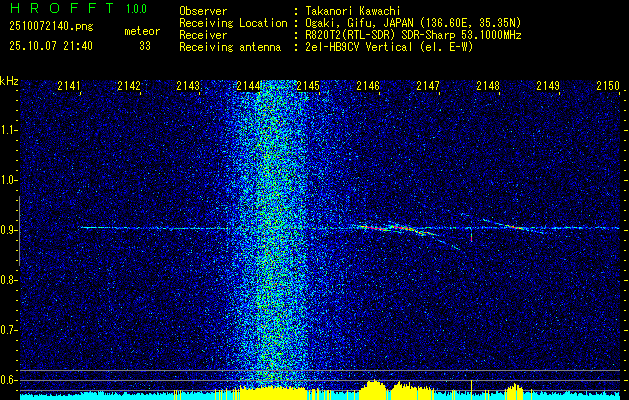Click the 2144 time marker
This screenshot has height=400, width=629.
pyautogui.click(x=248, y=86)
